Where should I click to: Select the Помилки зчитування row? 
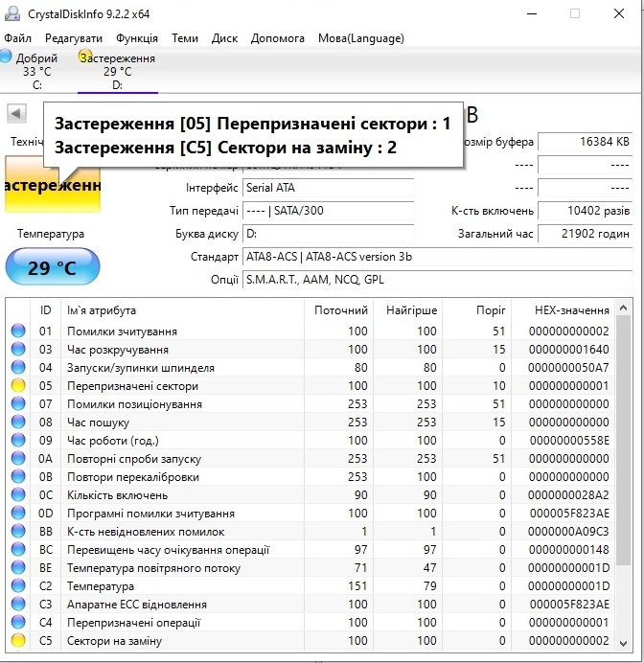pos(310,331)
